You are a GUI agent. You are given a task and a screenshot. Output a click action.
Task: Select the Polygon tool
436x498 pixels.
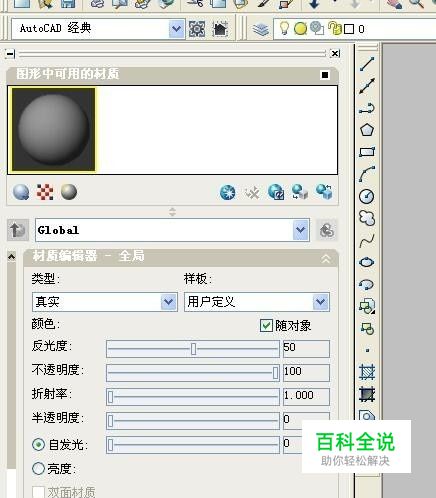coord(367,130)
